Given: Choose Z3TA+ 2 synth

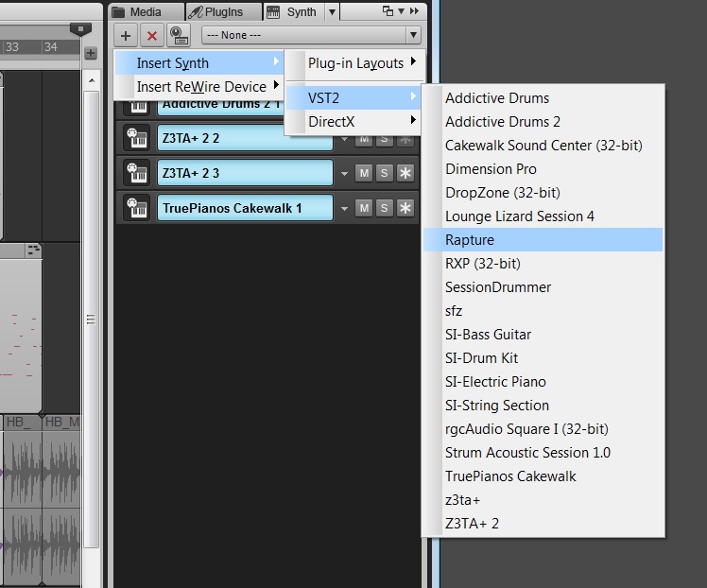Looking at the screenshot, I should click(543, 524).
